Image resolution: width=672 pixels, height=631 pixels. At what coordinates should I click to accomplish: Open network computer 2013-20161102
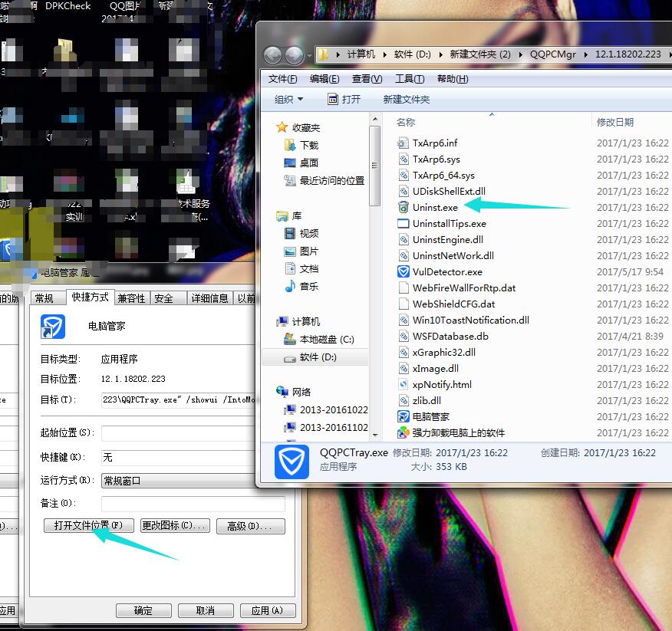pyautogui.click(x=326, y=427)
